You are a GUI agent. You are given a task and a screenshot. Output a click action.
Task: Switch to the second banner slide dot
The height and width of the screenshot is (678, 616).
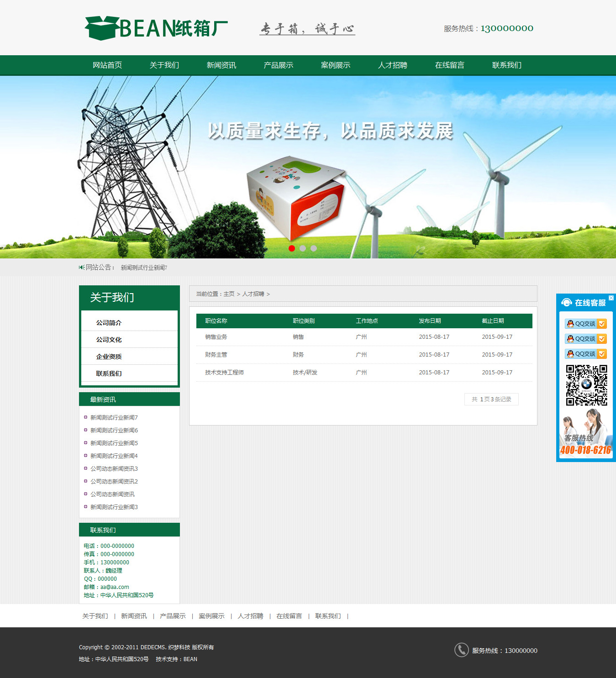coord(303,248)
